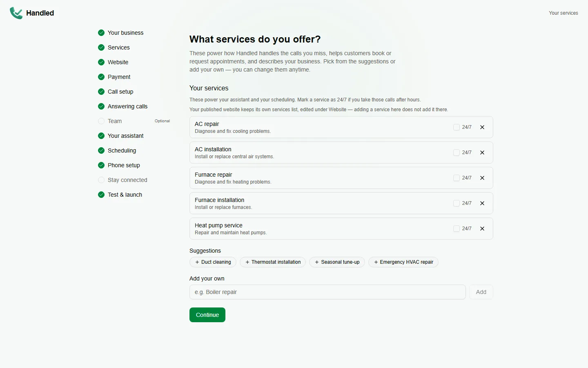Click the Handled phone logo icon
The width and height of the screenshot is (588, 368).
pyautogui.click(x=16, y=13)
